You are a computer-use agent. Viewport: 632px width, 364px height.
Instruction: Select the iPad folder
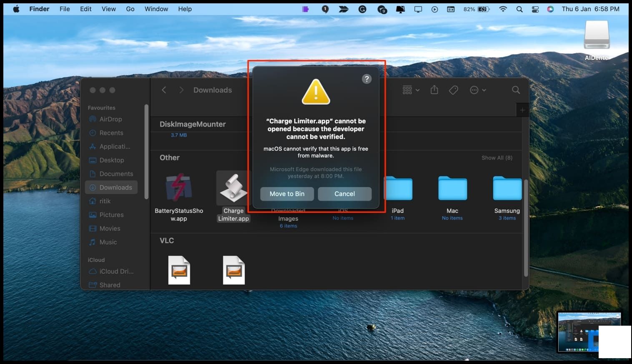coord(398,188)
